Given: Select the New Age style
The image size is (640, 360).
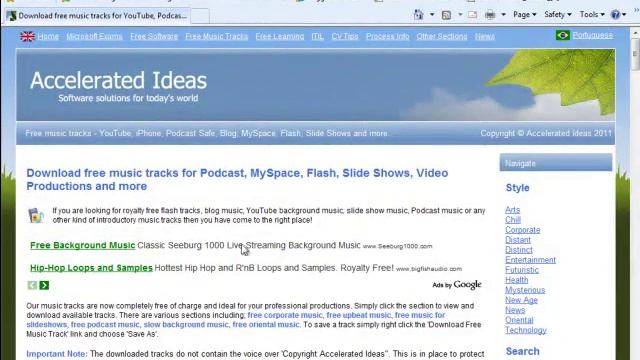Looking at the screenshot, I should tap(521, 300).
